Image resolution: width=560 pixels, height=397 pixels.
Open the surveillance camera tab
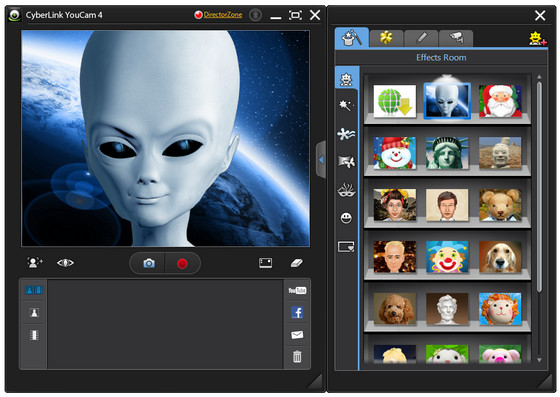(x=456, y=38)
